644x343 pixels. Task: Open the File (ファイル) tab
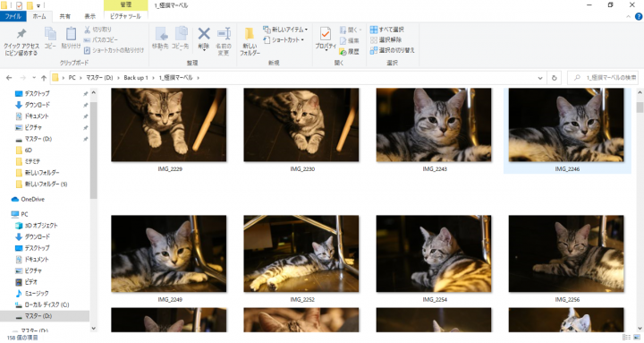tap(13, 16)
